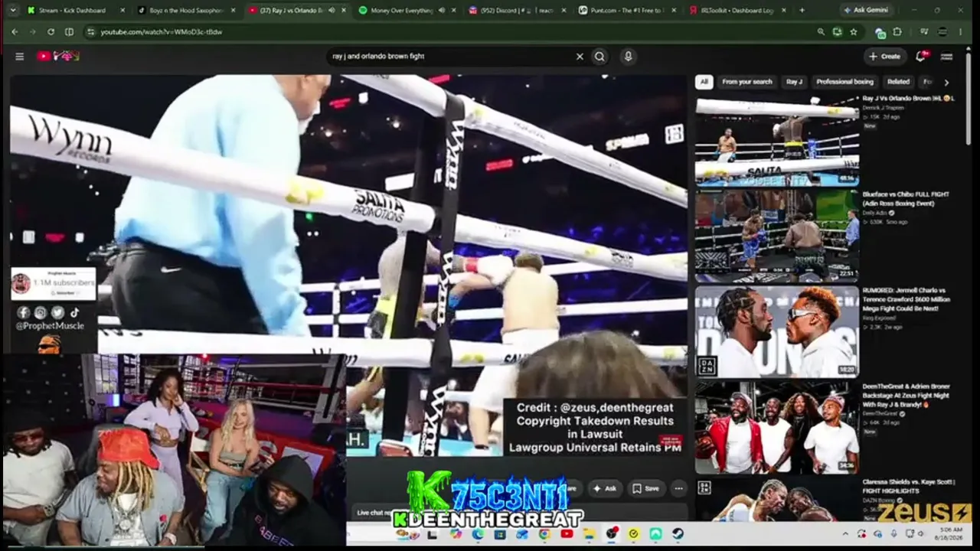Screen dimensions: 980x551
Task: Open the Prophet Muscle TikTok icon overlay
Action: 74,312
